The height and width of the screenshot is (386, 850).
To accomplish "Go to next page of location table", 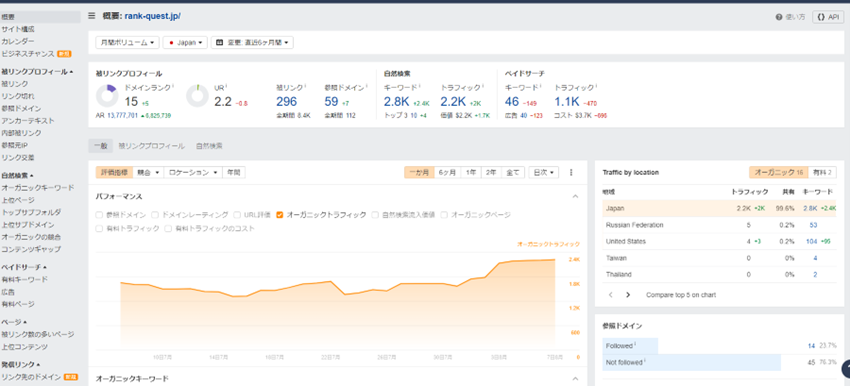I will (628, 295).
